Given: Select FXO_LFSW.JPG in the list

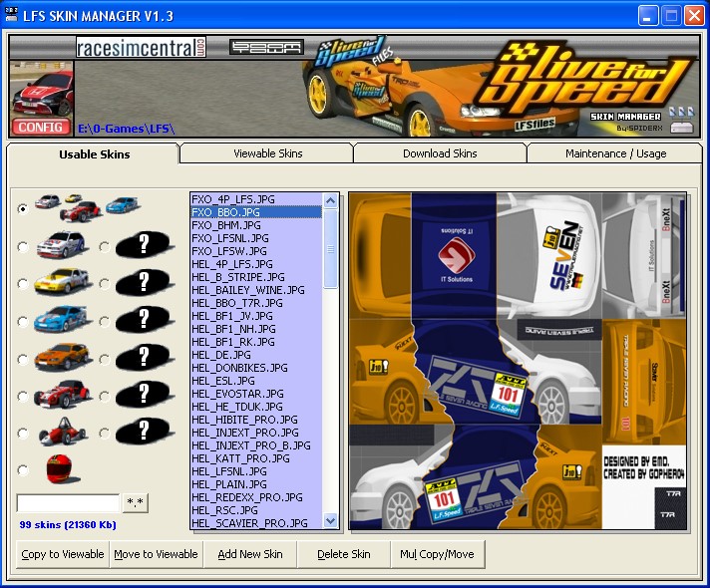Looking at the screenshot, I should [x=256, y=251].
